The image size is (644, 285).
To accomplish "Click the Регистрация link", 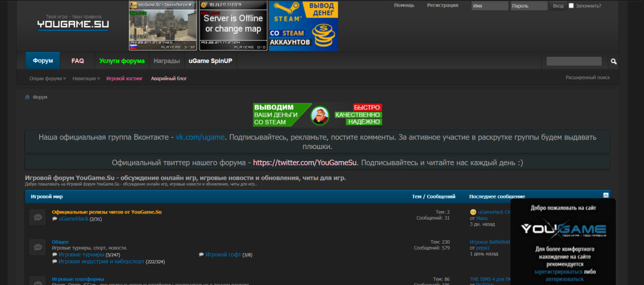I will coord(443,6).
